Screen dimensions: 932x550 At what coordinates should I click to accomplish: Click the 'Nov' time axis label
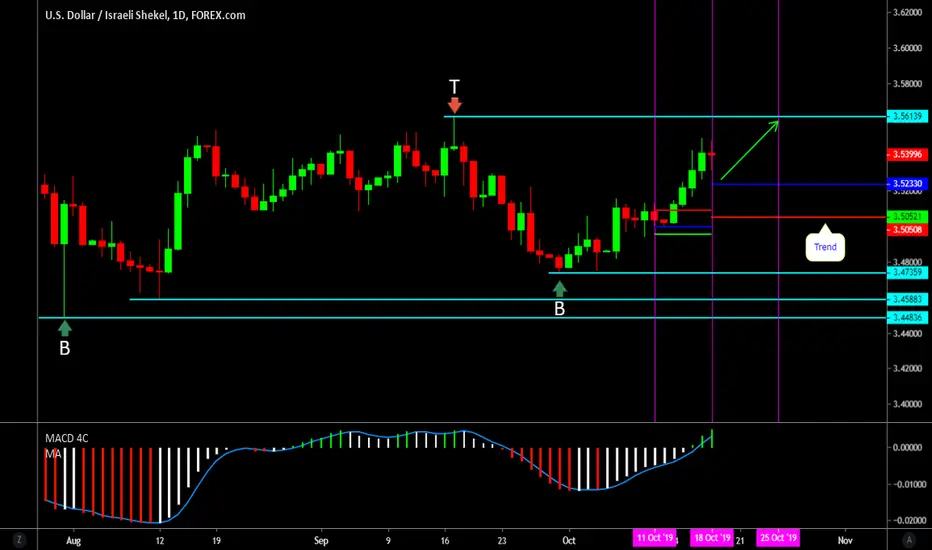[845, 540]
